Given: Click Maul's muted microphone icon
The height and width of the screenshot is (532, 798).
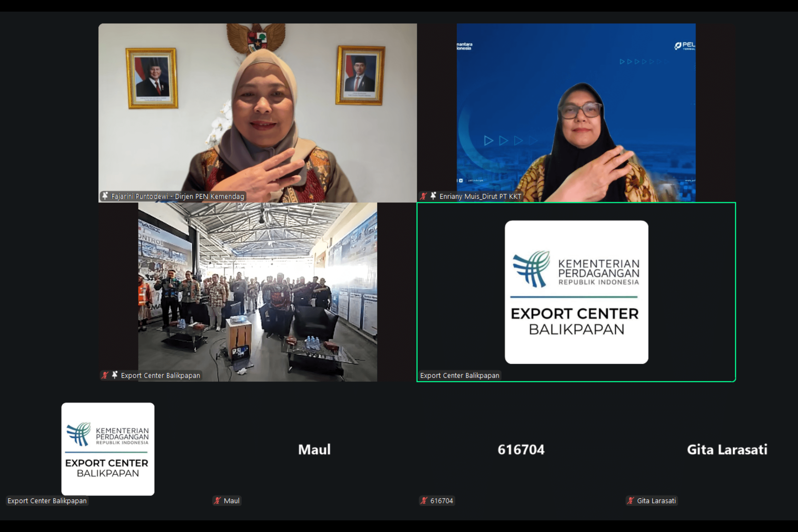Looking at the screenshot, I should click(x=218, y=500).
